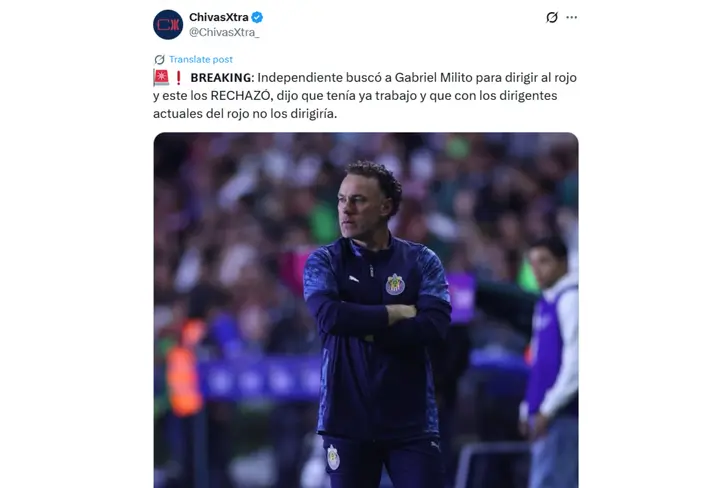Click the club crest on the coach's shorts
This screenshot has width=728, height=488.
click(x=333, y=457)
